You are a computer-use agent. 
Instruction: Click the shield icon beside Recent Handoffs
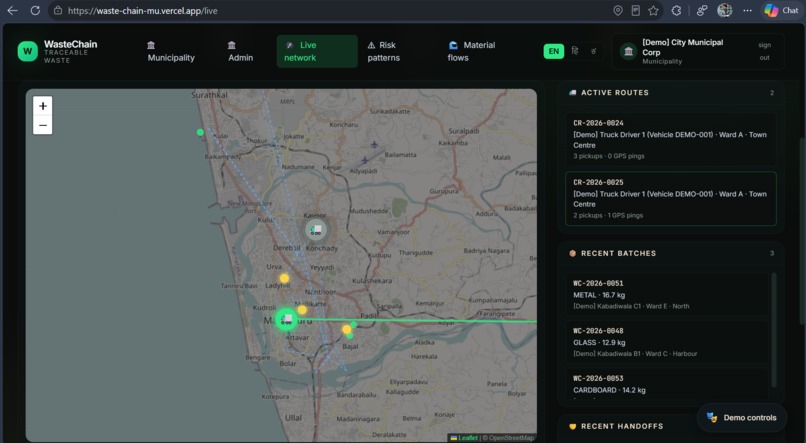[x=573, y=426]
